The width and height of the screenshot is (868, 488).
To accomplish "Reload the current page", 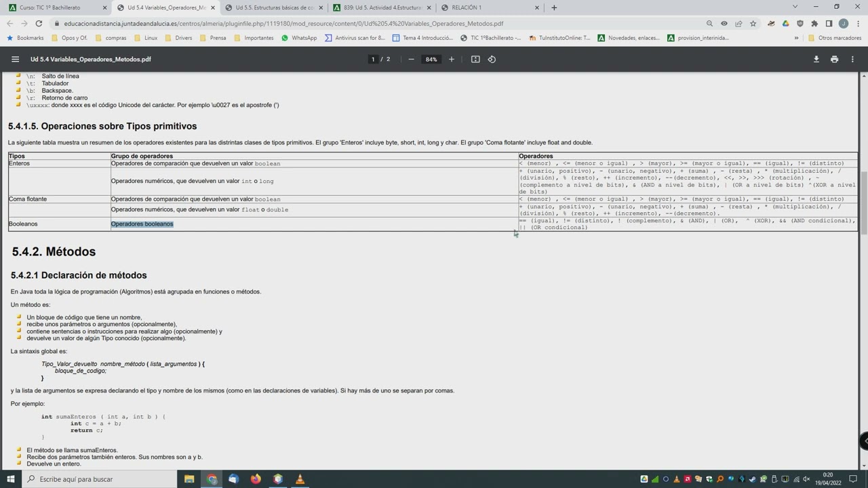I will pos(39,23).
